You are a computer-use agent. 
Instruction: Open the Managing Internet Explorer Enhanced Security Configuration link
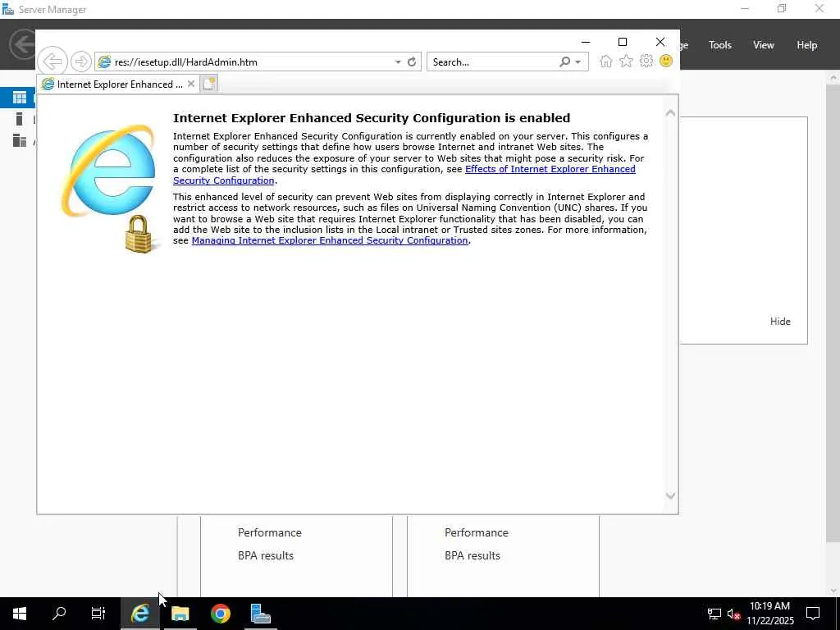[x=330, y=240]
